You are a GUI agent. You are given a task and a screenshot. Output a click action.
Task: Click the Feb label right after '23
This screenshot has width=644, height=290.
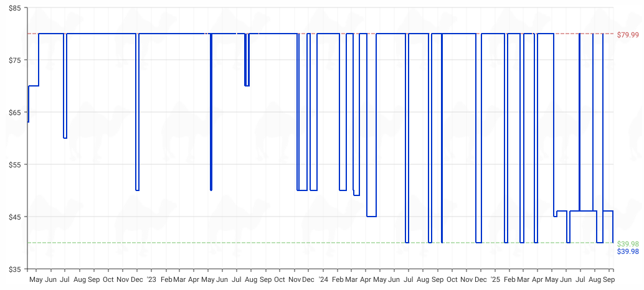coord(166,280)
